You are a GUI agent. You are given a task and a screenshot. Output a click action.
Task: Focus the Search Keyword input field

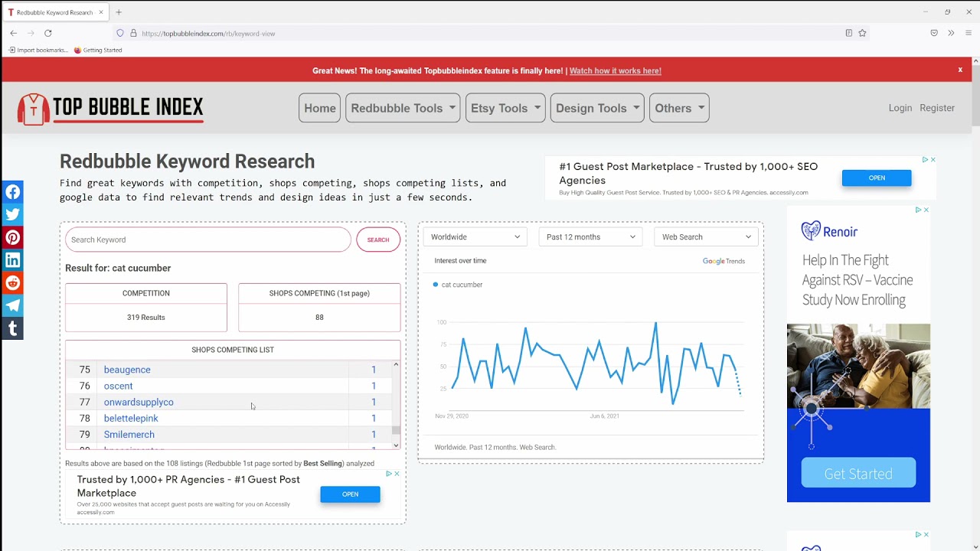(208, 240)
